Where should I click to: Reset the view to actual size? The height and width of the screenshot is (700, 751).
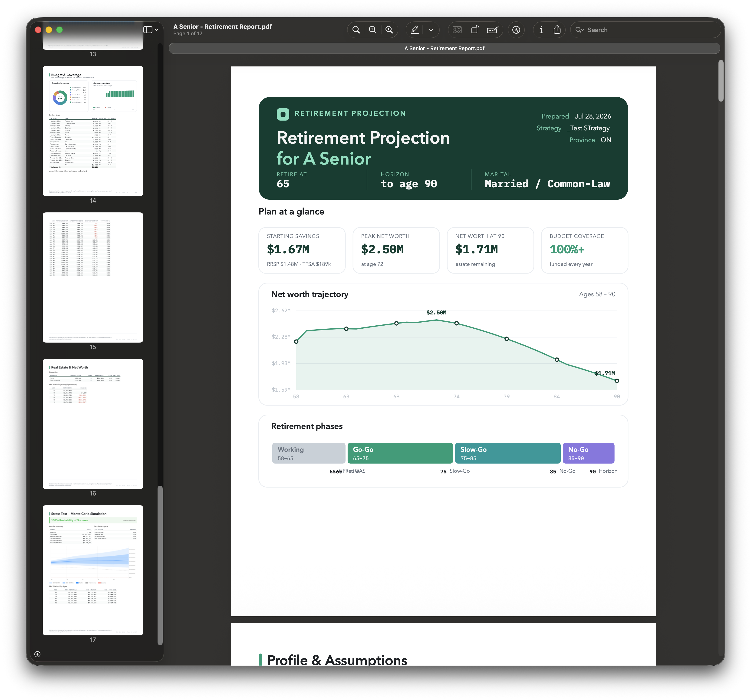372,30
